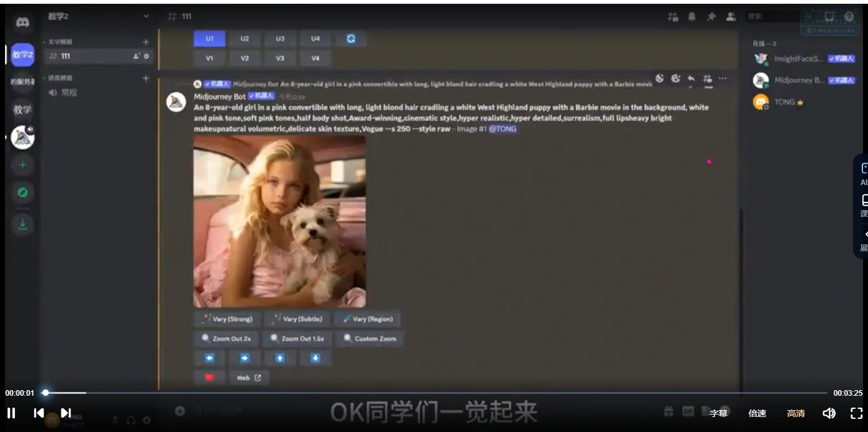868x432 pixels.
Task: Toggle the member list icon
Action: [730, 17]
